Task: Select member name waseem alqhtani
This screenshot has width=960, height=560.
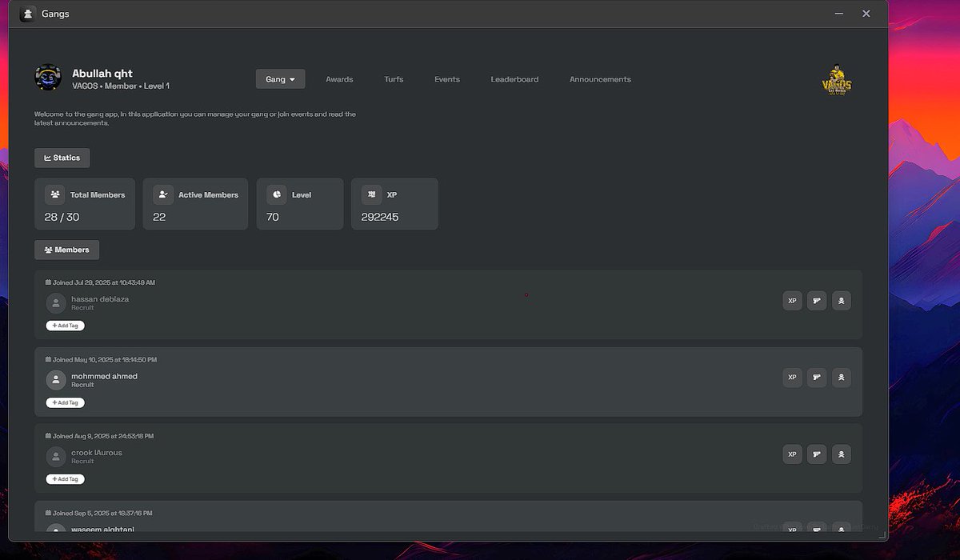Action: point(102,529)
